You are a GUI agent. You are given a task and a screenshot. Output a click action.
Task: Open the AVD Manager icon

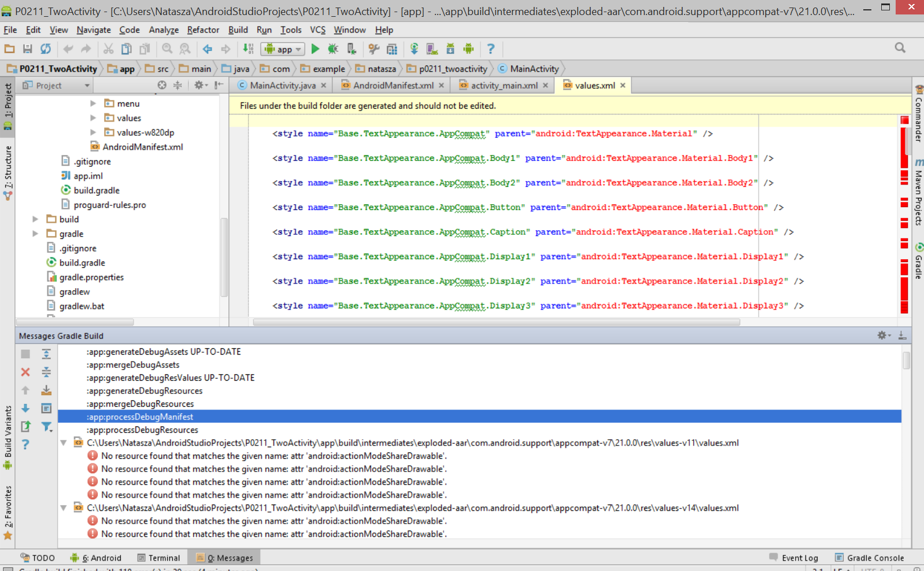(x=432, y=49)
